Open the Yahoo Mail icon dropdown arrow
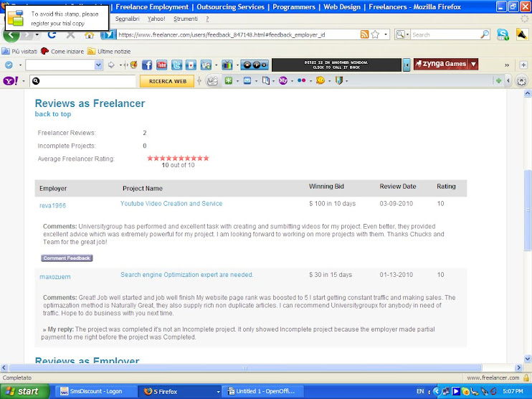The height and width of the screenshot is (399, 532). (256, 81)
